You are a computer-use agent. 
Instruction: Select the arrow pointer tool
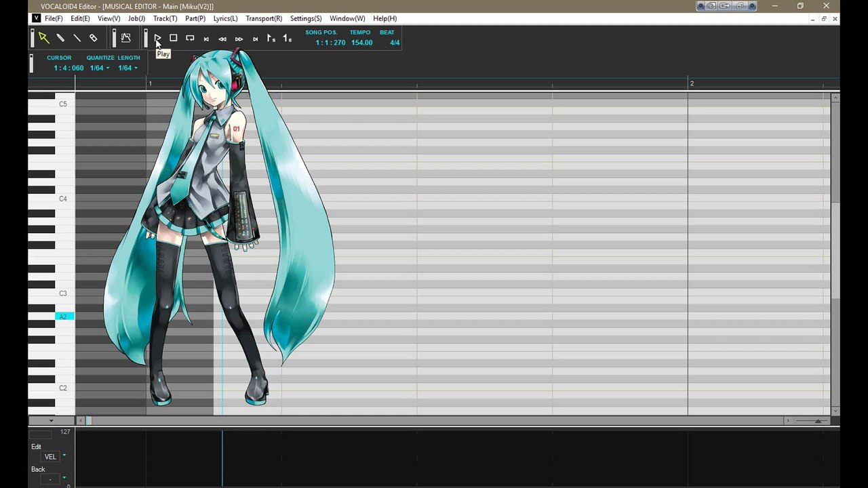pyautogui.click(x=43, y=38)
